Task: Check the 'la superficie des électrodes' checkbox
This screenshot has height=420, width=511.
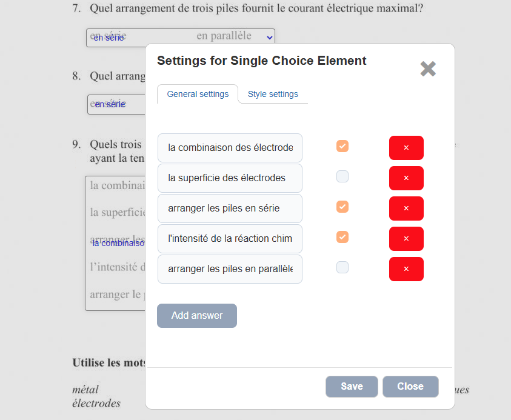Action: (x=342, y=176)
